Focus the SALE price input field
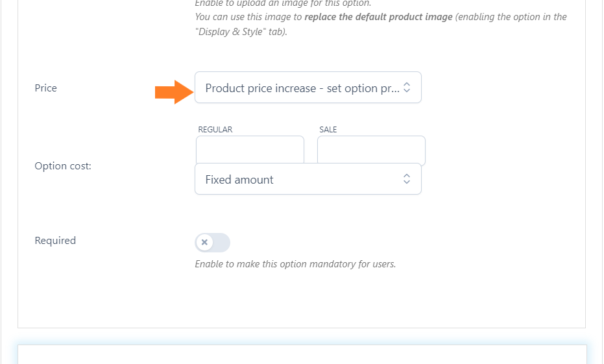The image size is (604, 364). [371, 150]
